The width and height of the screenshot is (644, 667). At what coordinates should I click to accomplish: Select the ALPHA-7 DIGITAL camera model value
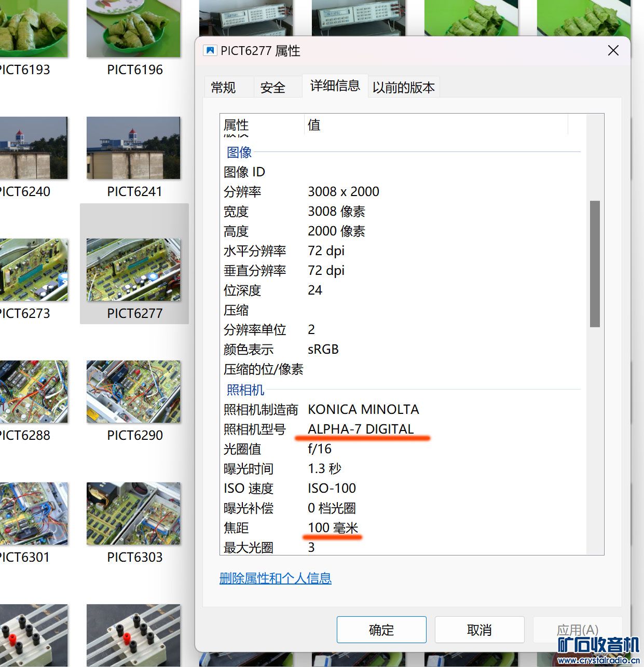361,429
